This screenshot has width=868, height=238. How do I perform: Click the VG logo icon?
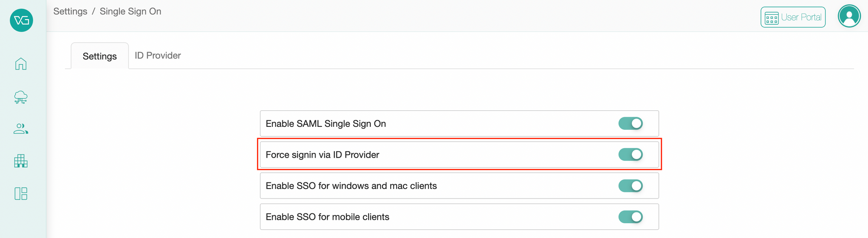point(21,20)
